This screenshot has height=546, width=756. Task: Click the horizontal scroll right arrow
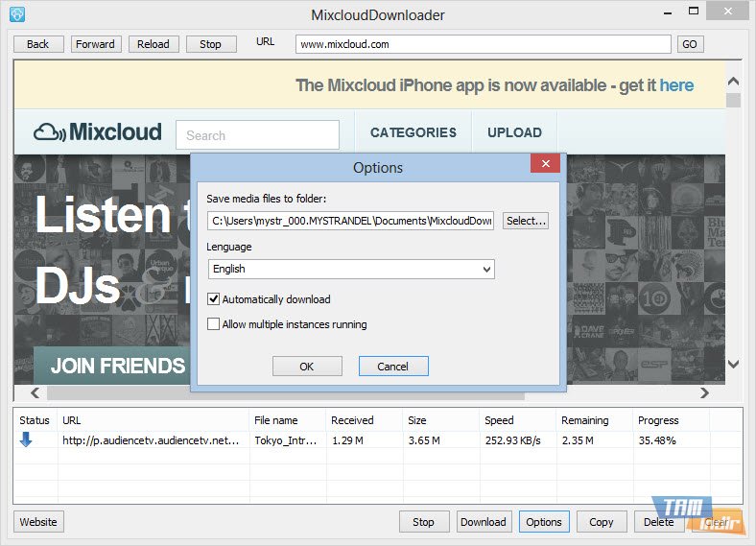704,393
